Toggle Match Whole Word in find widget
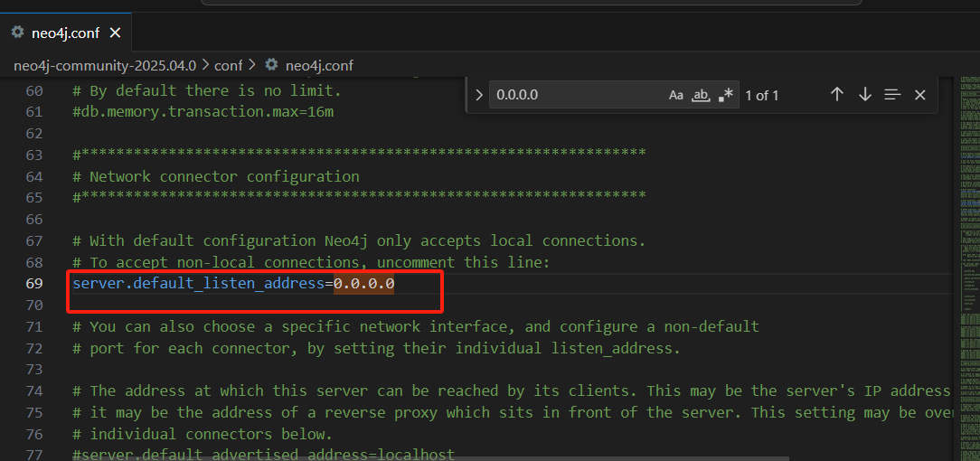This screenshot has height=461, width=980. [x=702, y=95]
